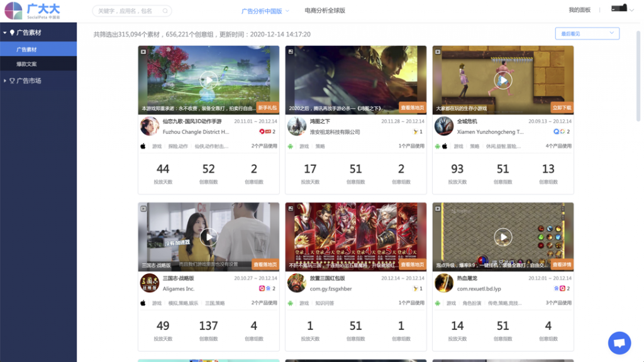Click the 立即下载 button on 全城危机 creative
644x362 pixels.
click(x=562, y=108)
